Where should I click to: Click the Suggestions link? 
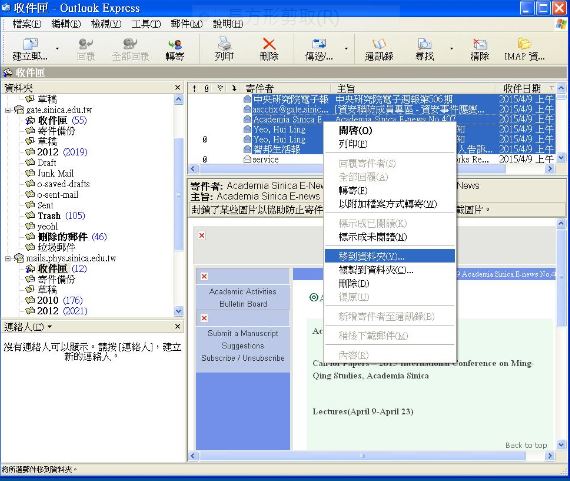[243, 345]
